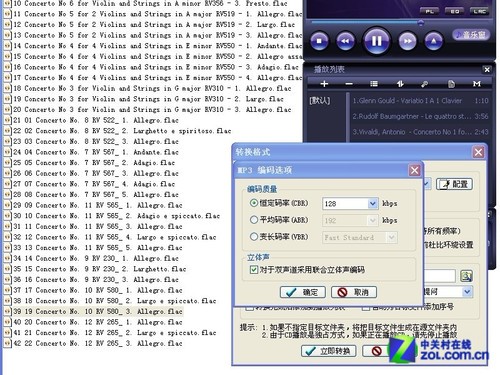This screenshot has height=375, width=500.
Task: Toggle the LRC lyrics panel button
Action: (480, 11)
